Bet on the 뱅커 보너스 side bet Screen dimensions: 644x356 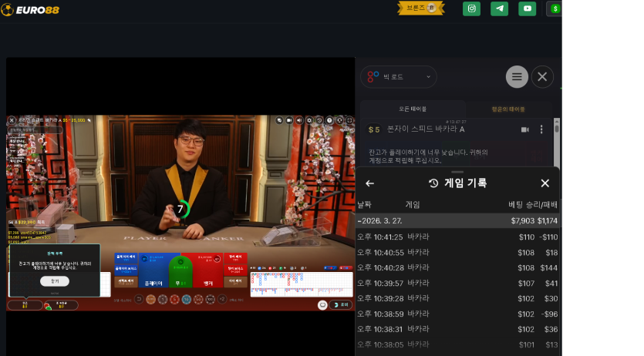235,270
